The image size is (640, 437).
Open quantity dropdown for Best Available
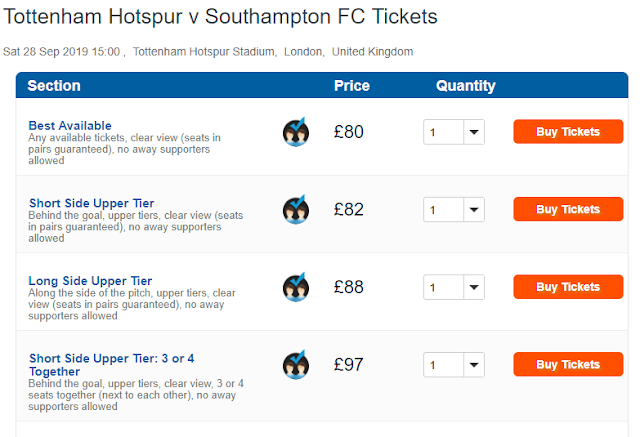tap(453, 132)
